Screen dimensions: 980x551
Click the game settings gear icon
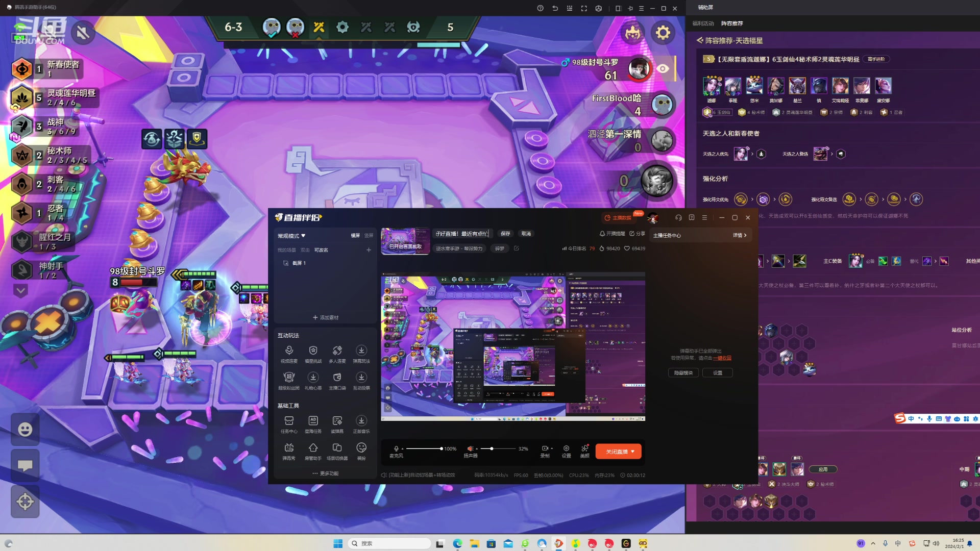click(663, 33)
